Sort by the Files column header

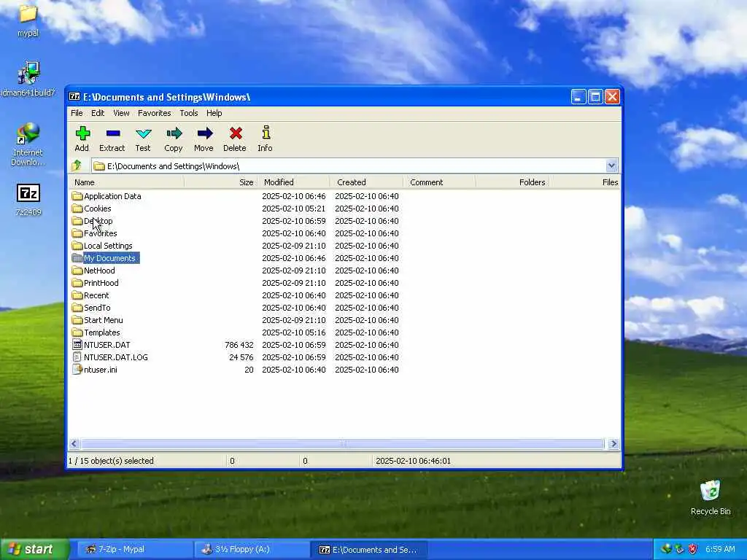click(x=585, y=182)
